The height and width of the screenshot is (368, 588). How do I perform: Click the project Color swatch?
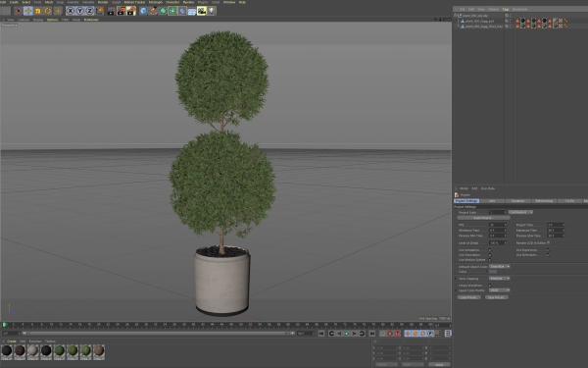493,272
